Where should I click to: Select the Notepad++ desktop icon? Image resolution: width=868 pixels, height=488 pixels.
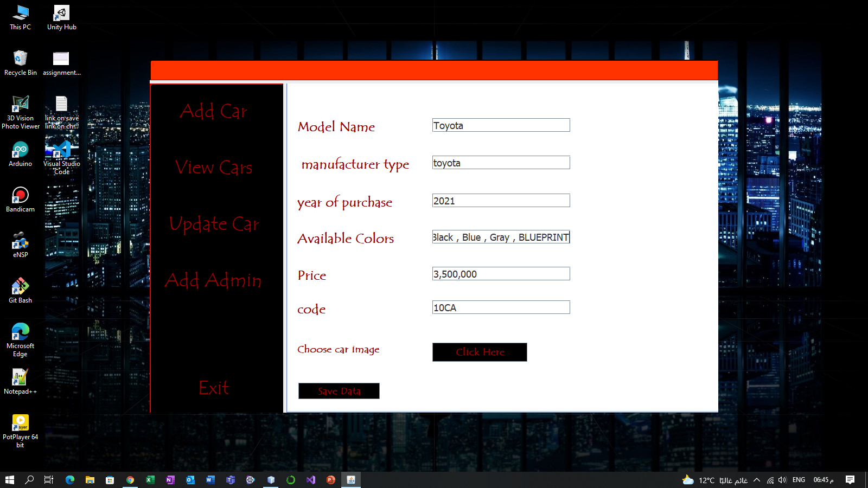coord(21,382)
